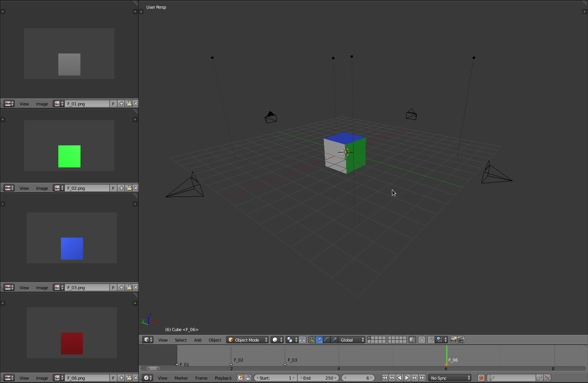Open the timeline Marker menu
The height and width of the screenshot is (383, 588).
tap(181, 378)
